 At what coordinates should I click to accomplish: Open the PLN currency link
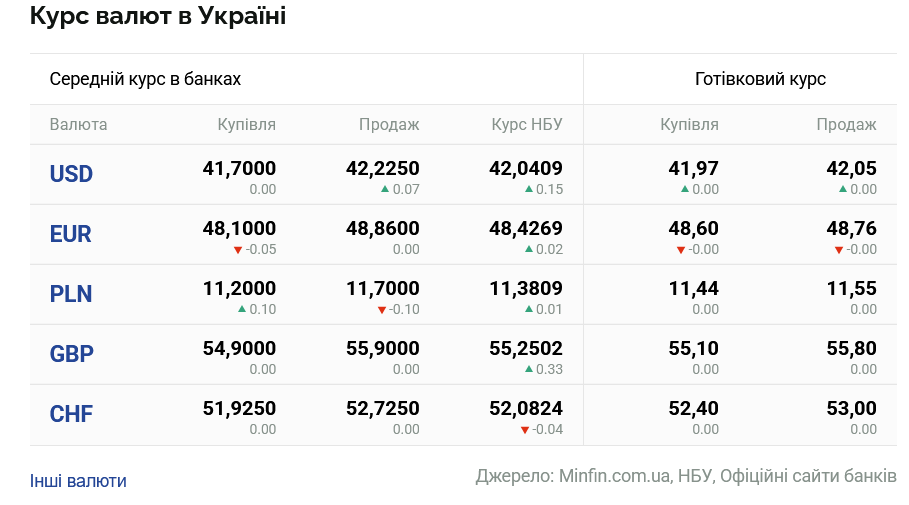71,294
